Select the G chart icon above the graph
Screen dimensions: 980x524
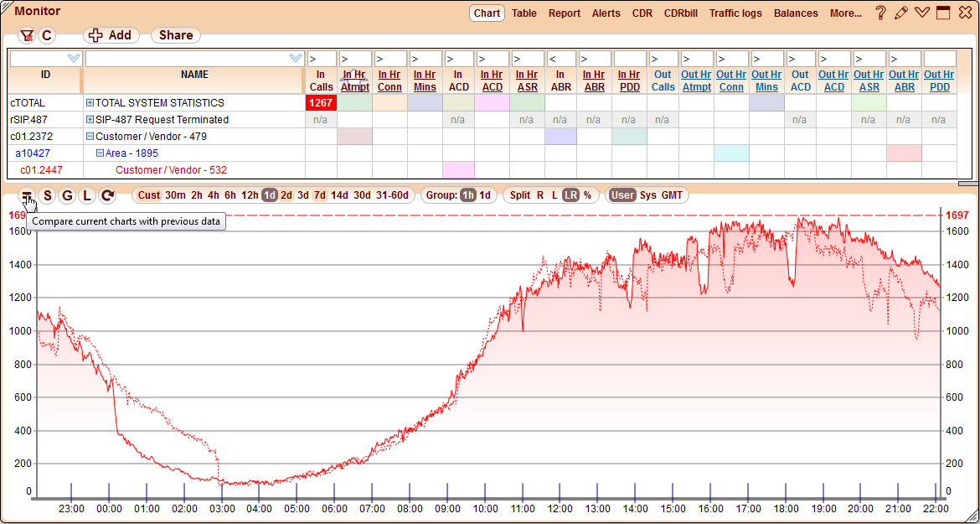67,195
